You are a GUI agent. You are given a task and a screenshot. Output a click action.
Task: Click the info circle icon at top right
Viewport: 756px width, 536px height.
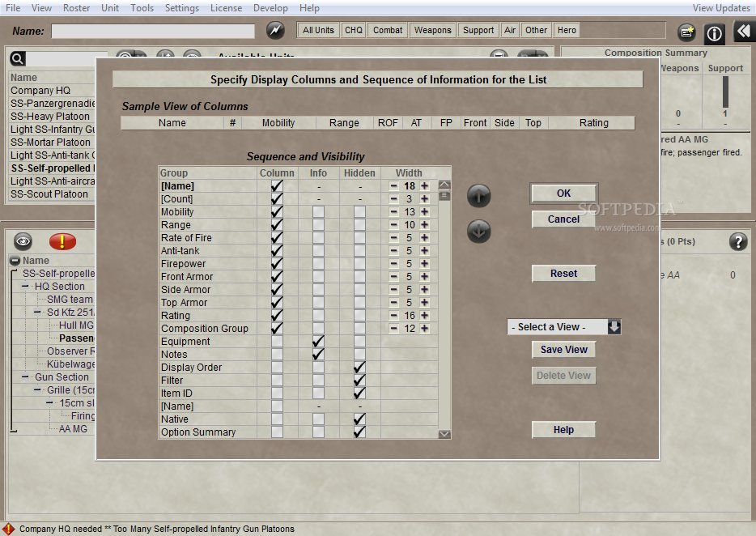coord(714,33)
